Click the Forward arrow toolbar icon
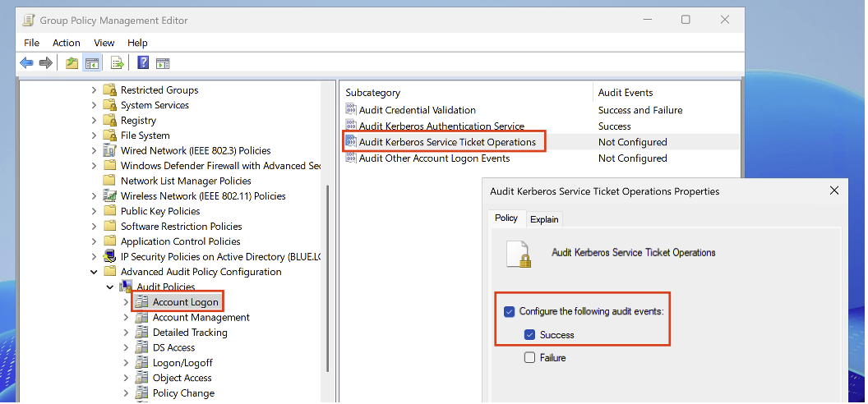The height and width of the screenshot is (404, 868). 46,63
